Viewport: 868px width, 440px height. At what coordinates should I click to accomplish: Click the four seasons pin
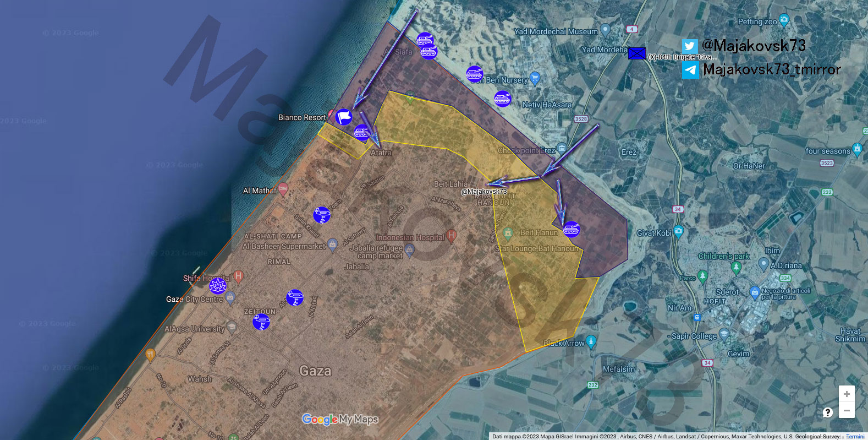tap(857, 149)
